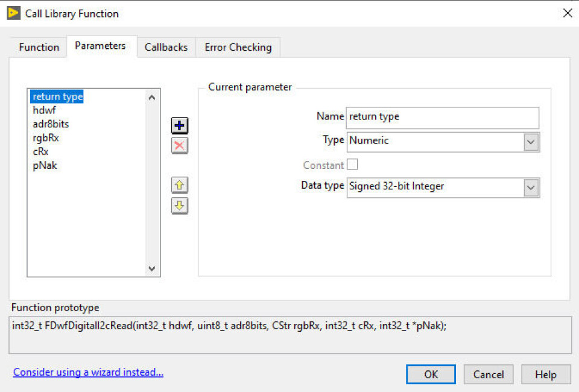This screenshot has width=579, height=392.
Task: Click the LabVIEW icon in the title bar
Action: click(14, 13)
